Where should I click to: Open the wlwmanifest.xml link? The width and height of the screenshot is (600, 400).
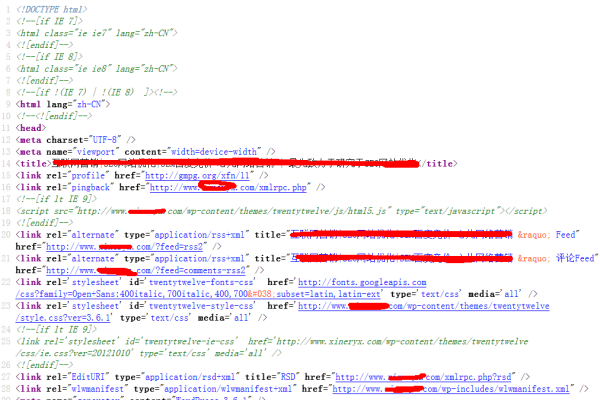[480, 390]
